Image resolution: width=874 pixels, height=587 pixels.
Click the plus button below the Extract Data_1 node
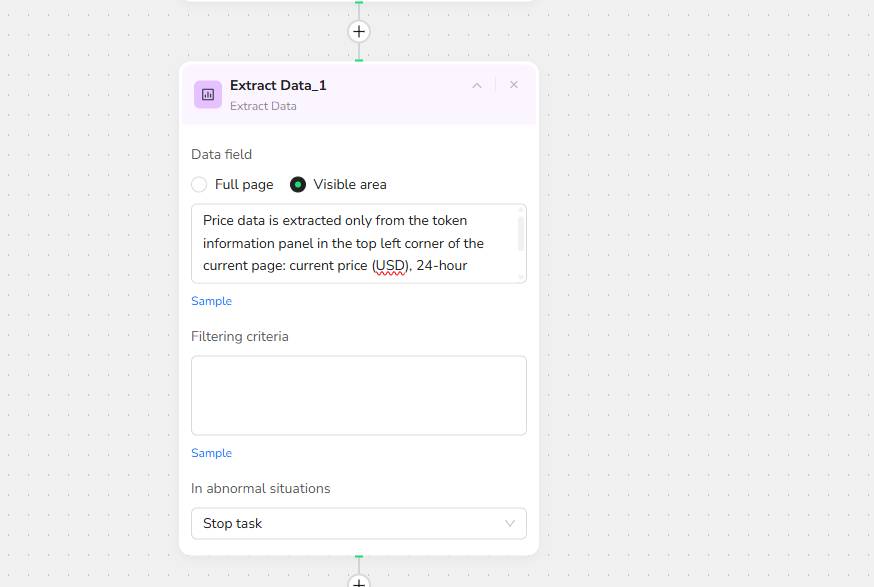pyautogui.click(x=359, y=582)
